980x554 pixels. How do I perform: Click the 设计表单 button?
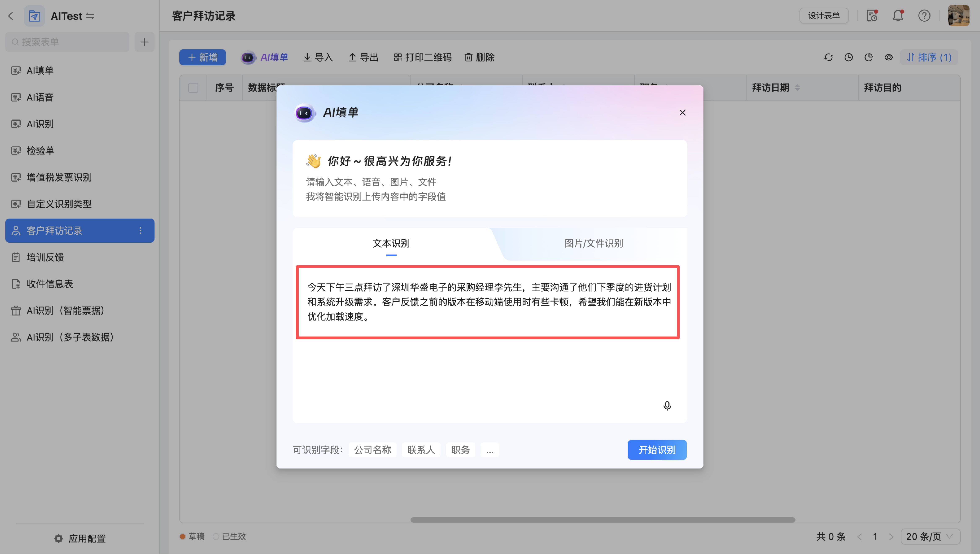[824, 16]
